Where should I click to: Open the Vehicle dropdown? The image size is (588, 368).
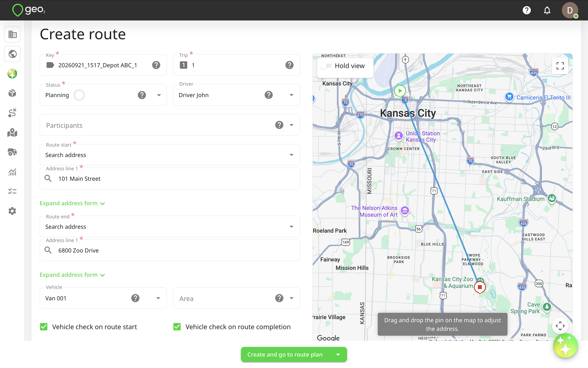pyautogui.click(x=158, y=298)
